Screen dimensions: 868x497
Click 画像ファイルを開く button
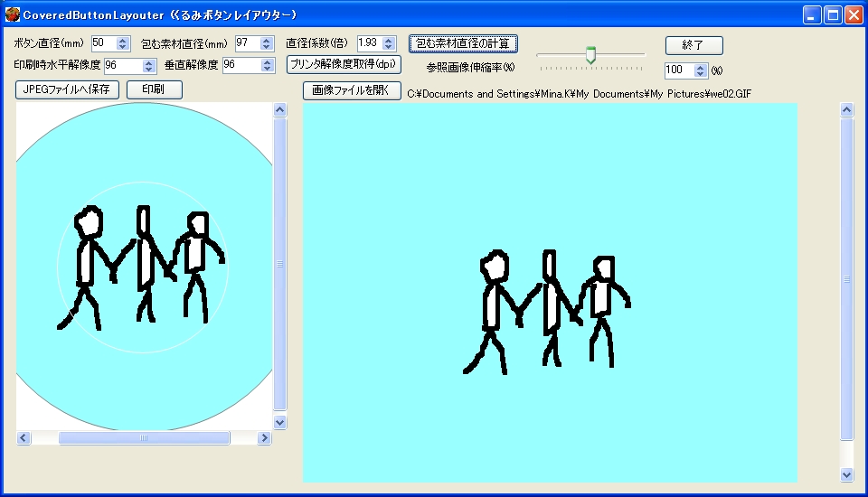[352, 90]
